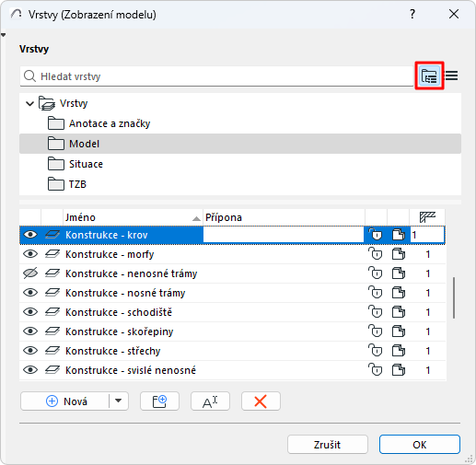Open the hamburger options menu
This screenshot has width=476, height=465.
point(452,76)
